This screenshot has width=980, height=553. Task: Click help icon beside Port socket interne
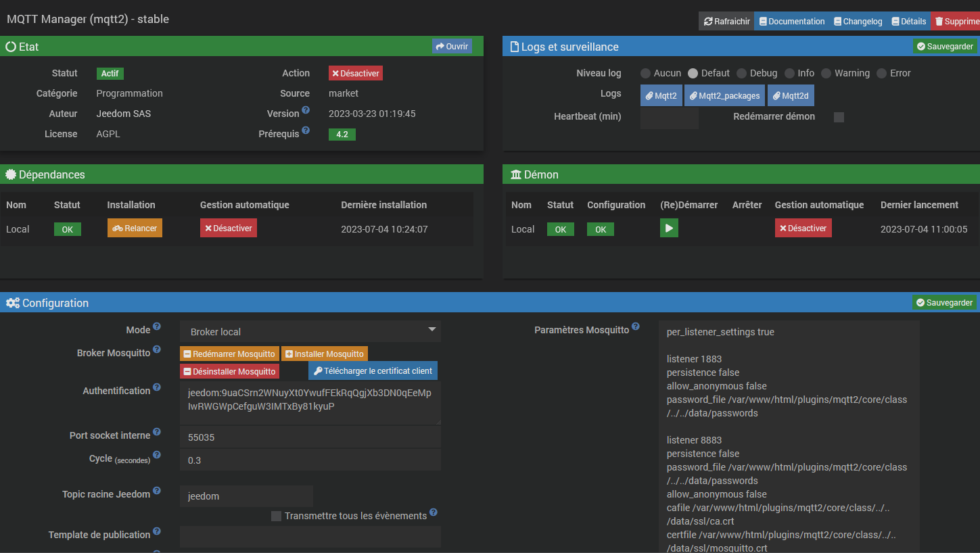point(157,432)
